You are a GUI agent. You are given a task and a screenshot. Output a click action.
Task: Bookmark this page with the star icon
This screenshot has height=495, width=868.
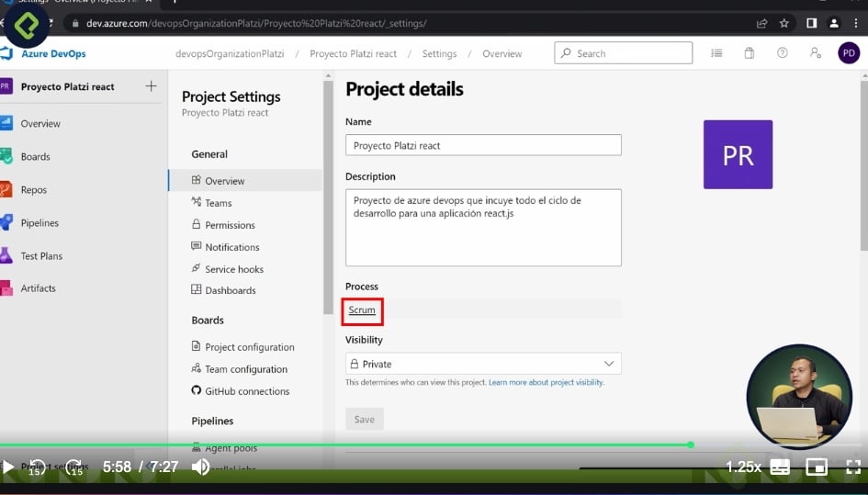tap(783, 23)
